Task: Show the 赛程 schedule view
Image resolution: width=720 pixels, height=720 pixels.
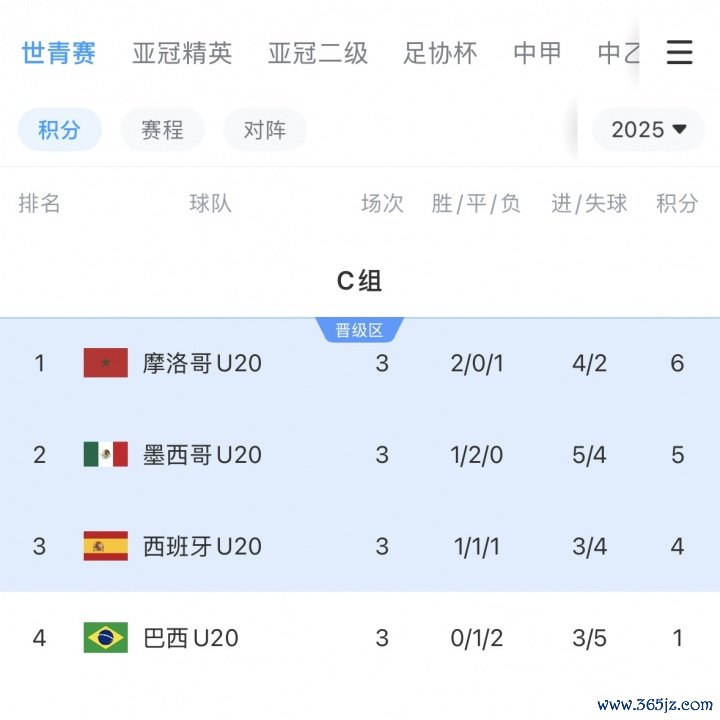Action: (162, 129)
